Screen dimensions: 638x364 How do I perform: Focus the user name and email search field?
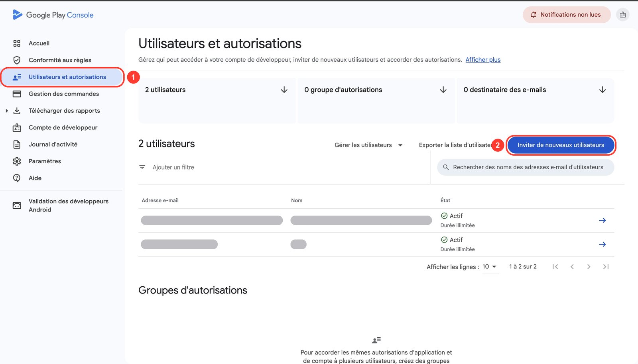pos(526,167)
